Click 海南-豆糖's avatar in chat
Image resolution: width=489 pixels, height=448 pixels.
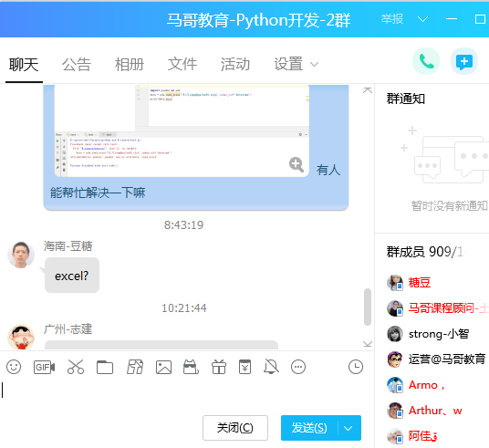click(x=21, y=255)
